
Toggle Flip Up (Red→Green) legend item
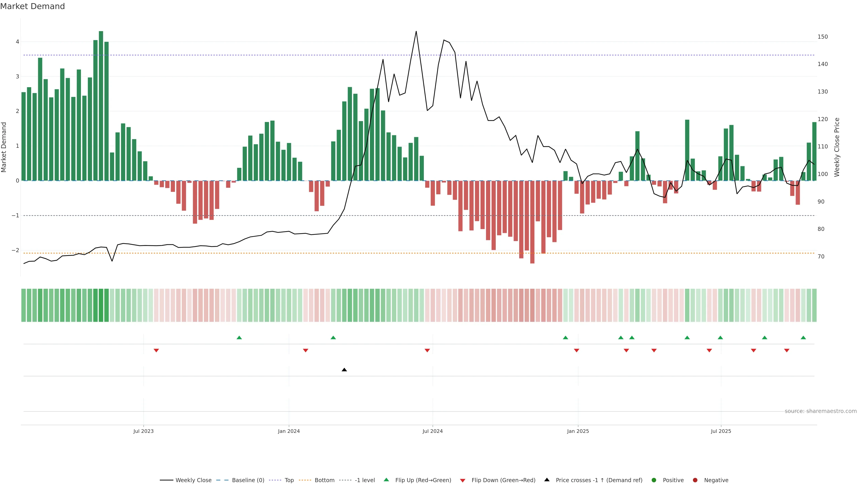(423, 480)
